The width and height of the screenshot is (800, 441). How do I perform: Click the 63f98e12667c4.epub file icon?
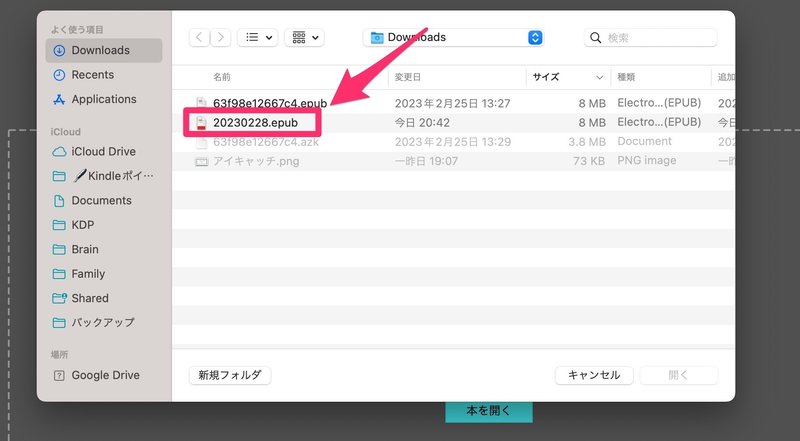[x=202, y=103]
